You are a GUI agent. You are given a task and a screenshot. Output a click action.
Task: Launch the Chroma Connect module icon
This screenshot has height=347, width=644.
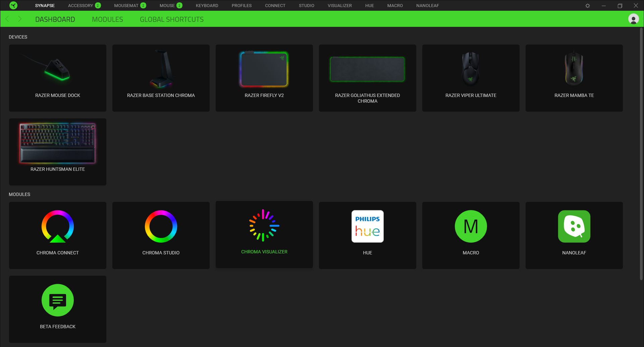pyautogui.click(x=58, y=227)
